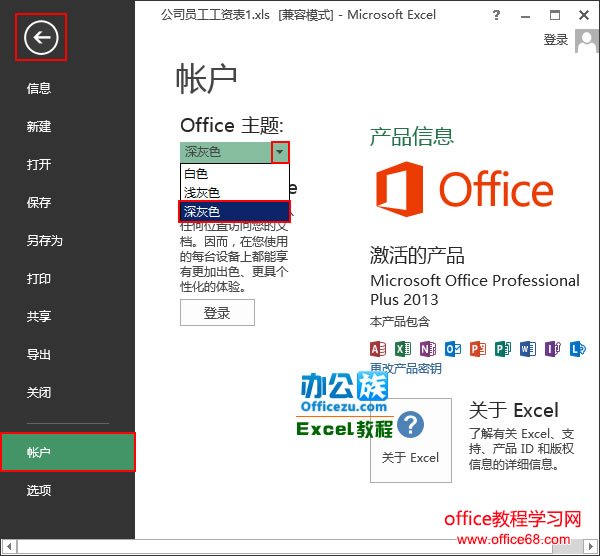Minimize the Excel window

(x=525, y=16)
